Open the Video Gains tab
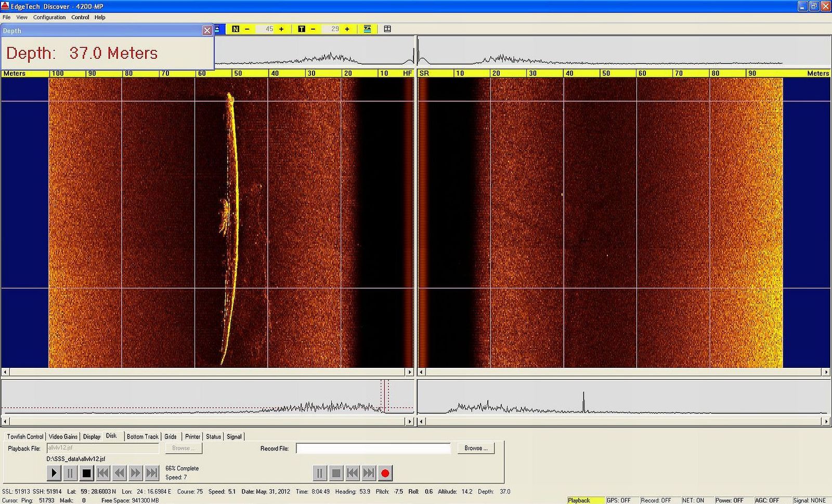The height and width of the screenshot is (504, 832). tap(63, 436)
